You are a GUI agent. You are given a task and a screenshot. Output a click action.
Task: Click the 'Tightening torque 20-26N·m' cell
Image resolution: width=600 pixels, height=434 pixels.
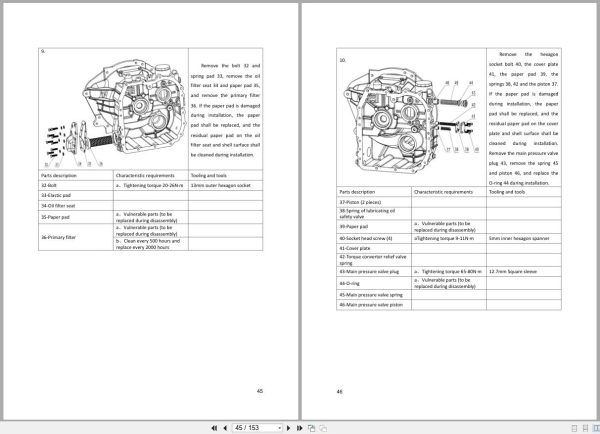click(x=151, y=185)
